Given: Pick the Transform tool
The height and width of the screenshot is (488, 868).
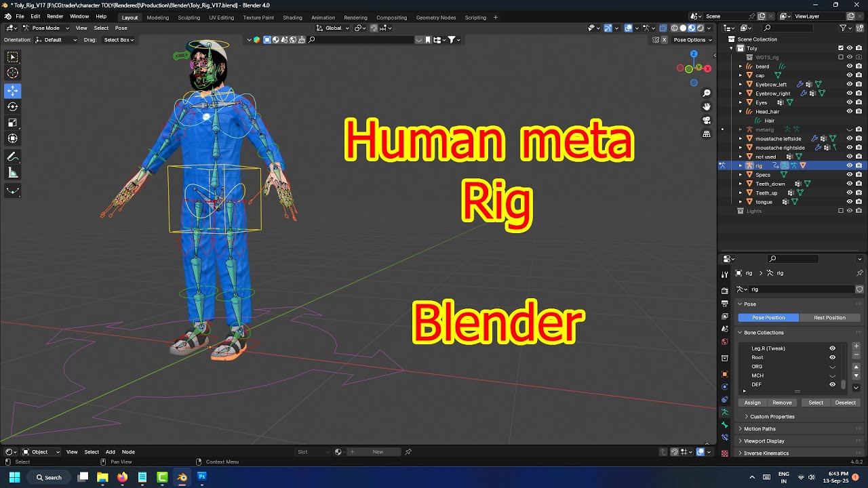Looking at the screenshot, I should click(13, 139).
